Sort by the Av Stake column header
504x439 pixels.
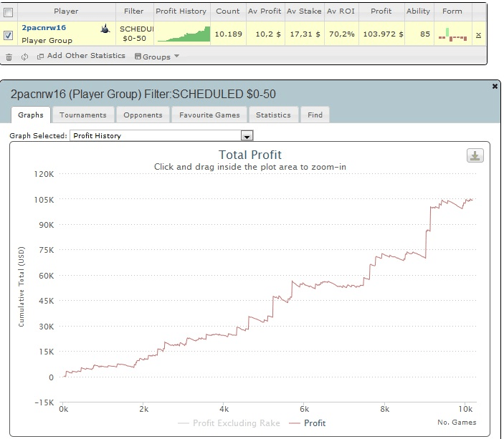[x=304, y=11]
